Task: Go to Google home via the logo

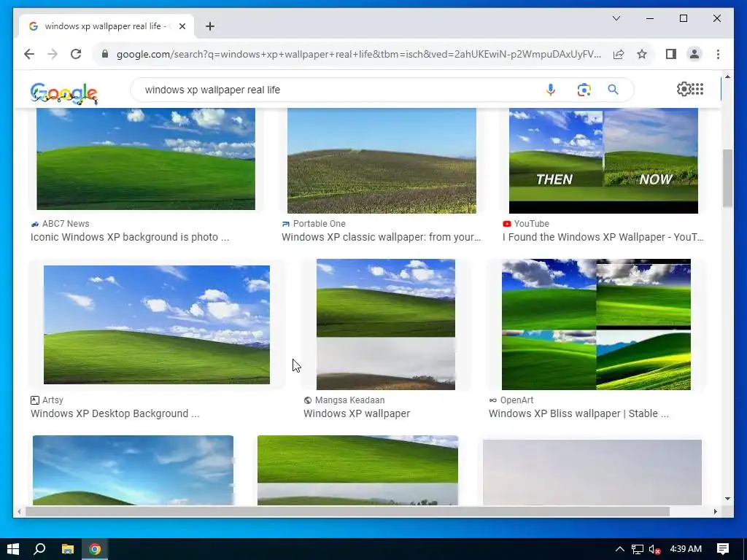Action: pos(64,93)
